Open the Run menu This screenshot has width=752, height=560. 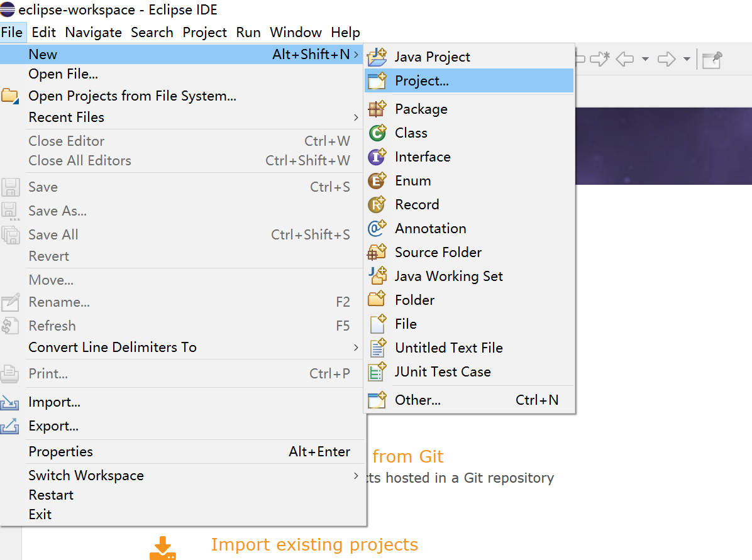pos(248,32)
